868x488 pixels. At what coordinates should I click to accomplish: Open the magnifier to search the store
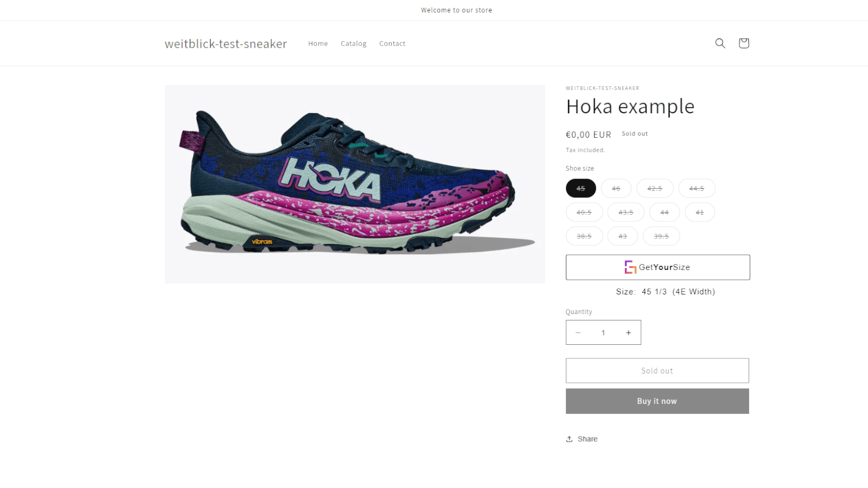(720, 43)
